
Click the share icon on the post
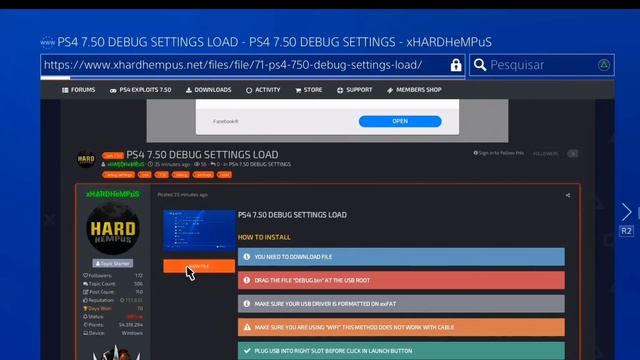568,195
